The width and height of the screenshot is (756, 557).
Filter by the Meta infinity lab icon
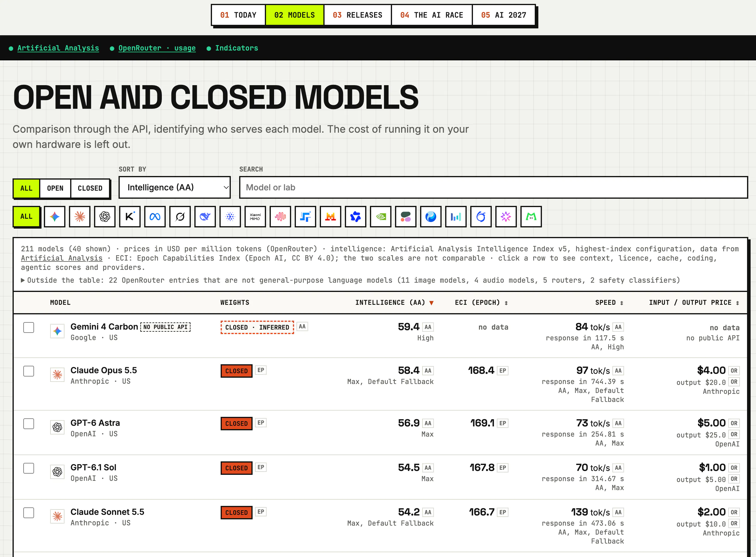(155, 216)
